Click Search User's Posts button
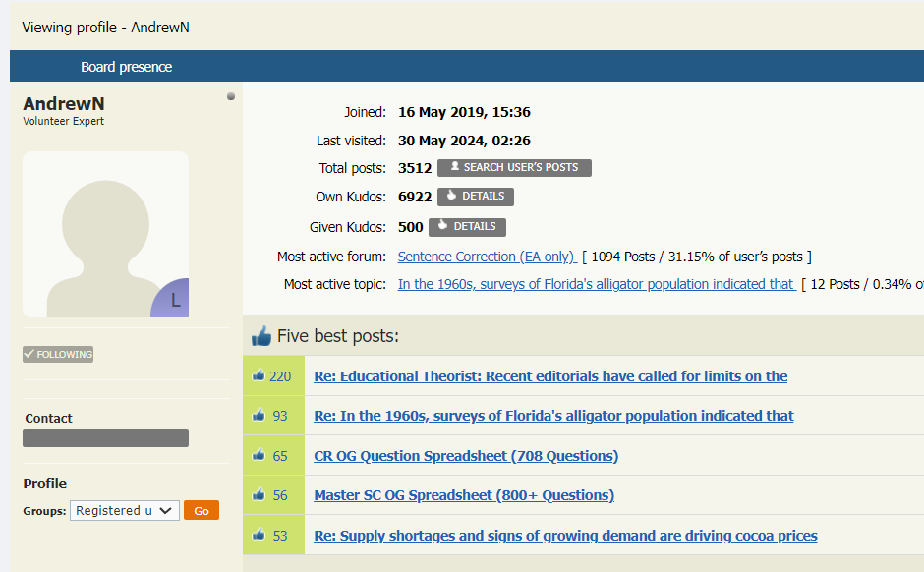924x572 pixels. (514, 168)
